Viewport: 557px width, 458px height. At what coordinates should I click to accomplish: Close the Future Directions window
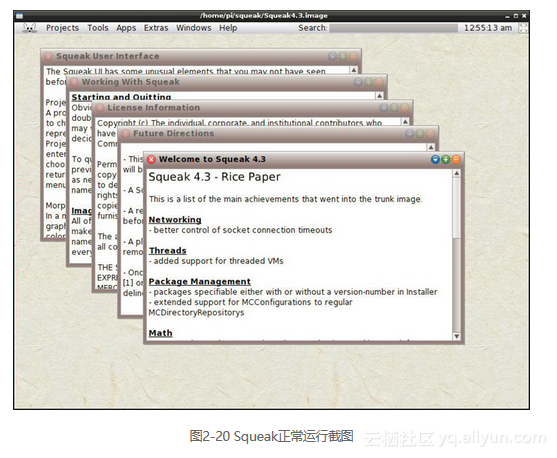coord(125,134)
